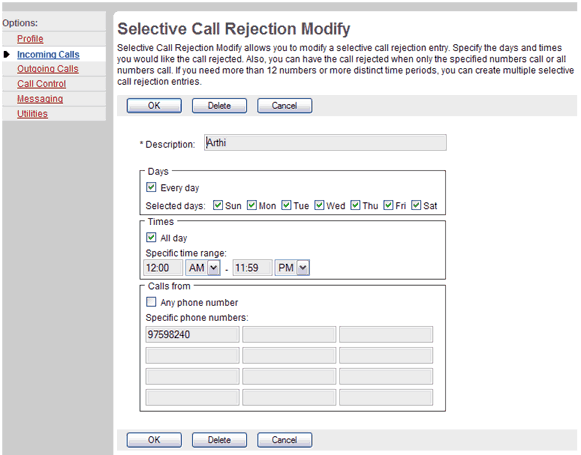Click the top OK button

[154, 106]
